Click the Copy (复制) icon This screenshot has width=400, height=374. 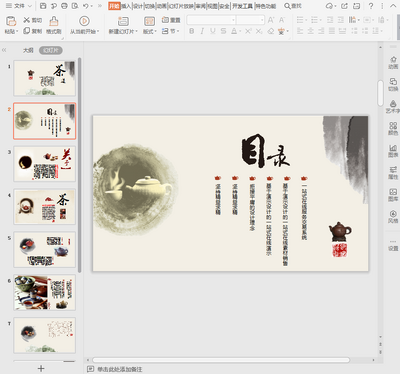point(27,31)
